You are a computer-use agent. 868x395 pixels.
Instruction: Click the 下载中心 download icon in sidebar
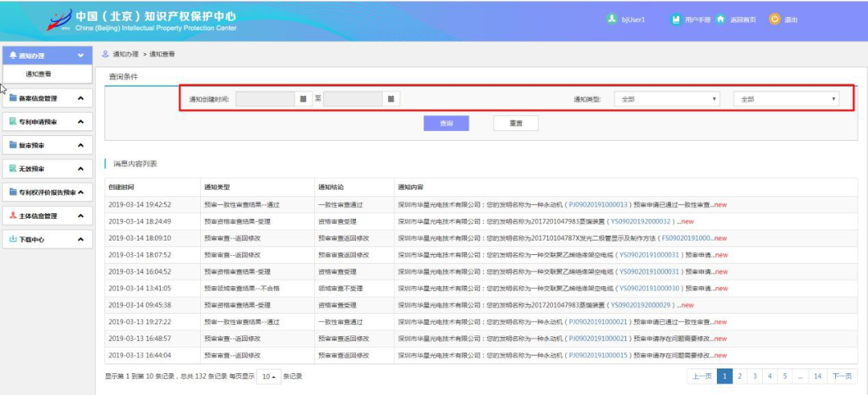click(13, 239)
